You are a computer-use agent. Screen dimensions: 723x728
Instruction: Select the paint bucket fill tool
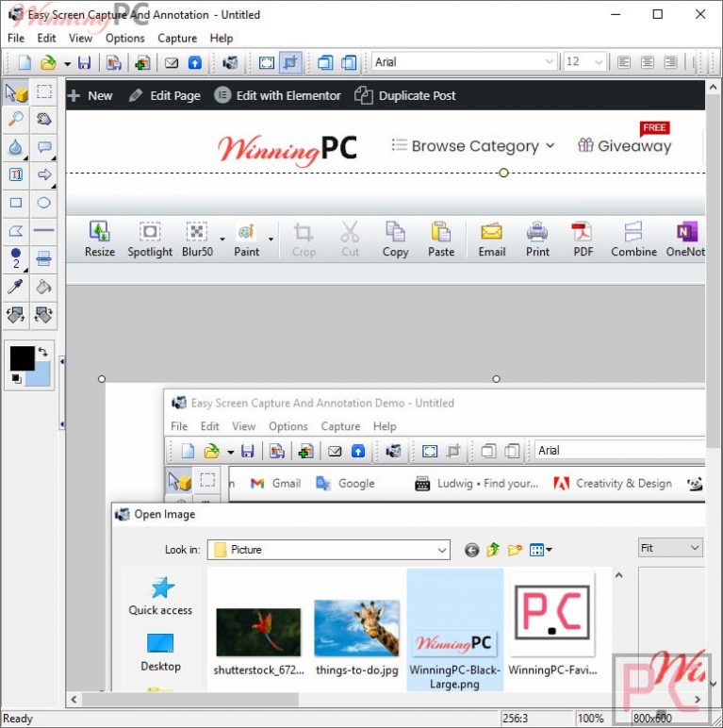coord(43,287)
